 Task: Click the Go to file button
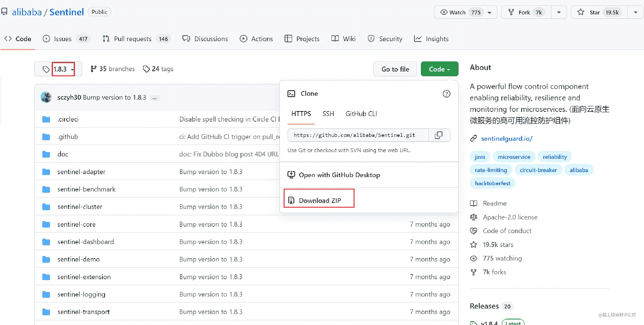[x=395, y=69]
